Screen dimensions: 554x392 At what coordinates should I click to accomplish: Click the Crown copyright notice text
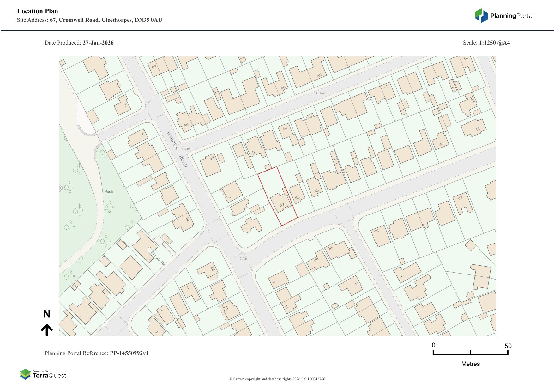pyautogui.click(x=277, y=379)
